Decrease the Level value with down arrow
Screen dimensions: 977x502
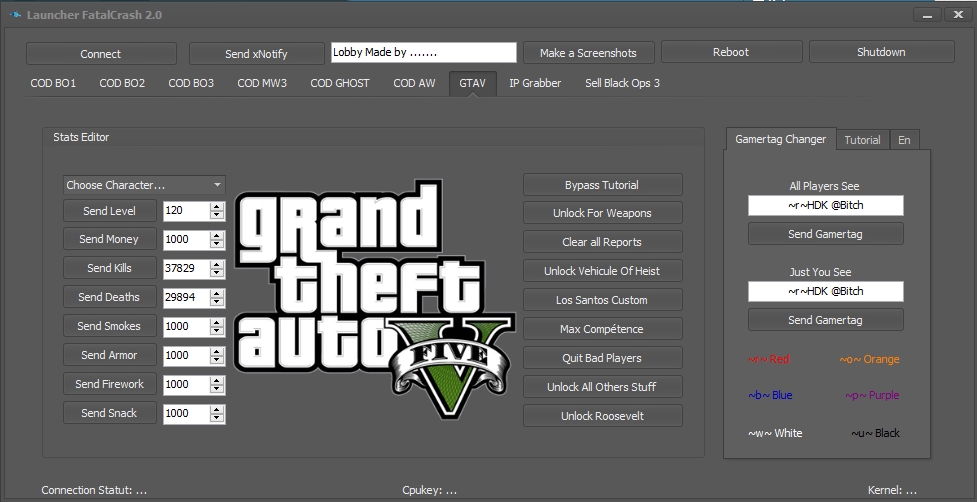tap(217, 215)
